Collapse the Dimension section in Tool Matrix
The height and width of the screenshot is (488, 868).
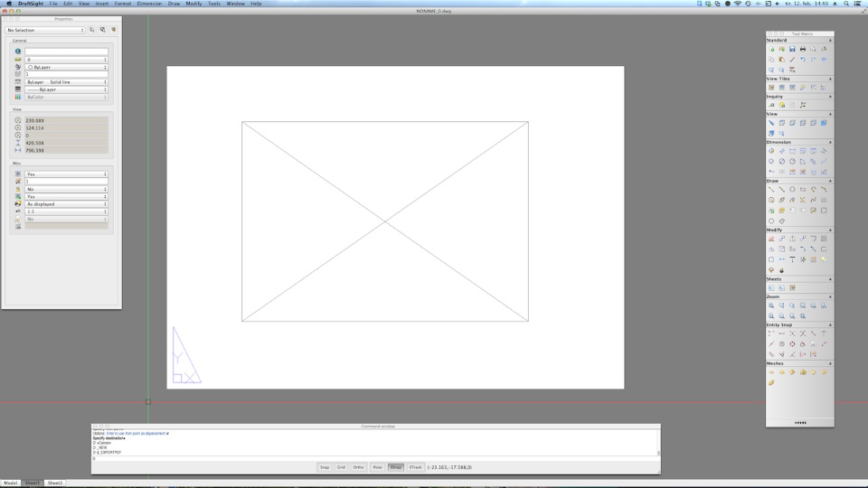(830, 142)
